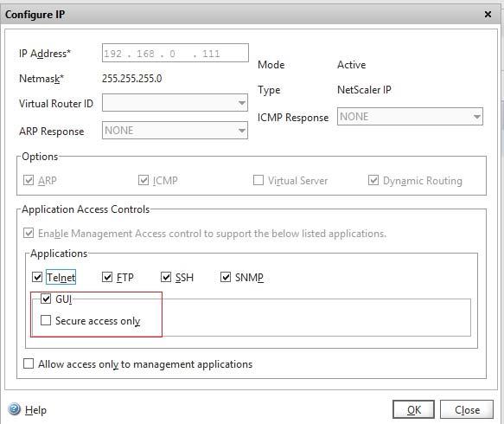
Task: Close the Configure IP dialog with X
Action: tap(488, 15)
